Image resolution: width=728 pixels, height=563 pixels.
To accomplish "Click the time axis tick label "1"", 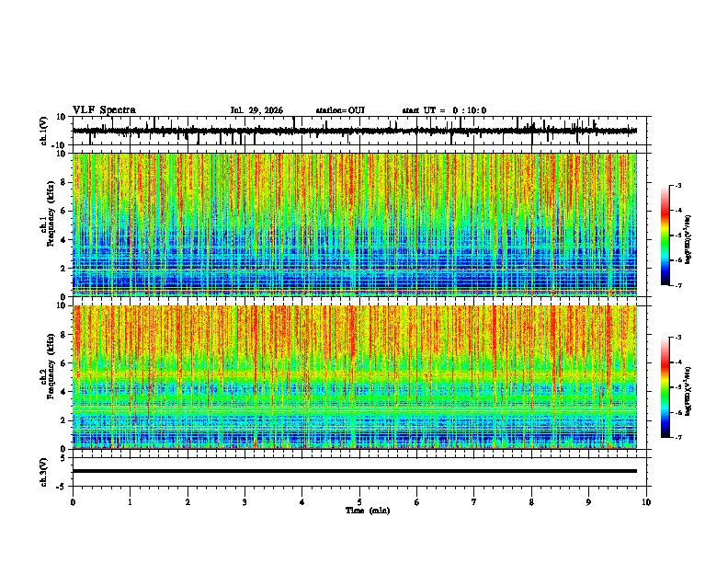I will pos(131,502).
